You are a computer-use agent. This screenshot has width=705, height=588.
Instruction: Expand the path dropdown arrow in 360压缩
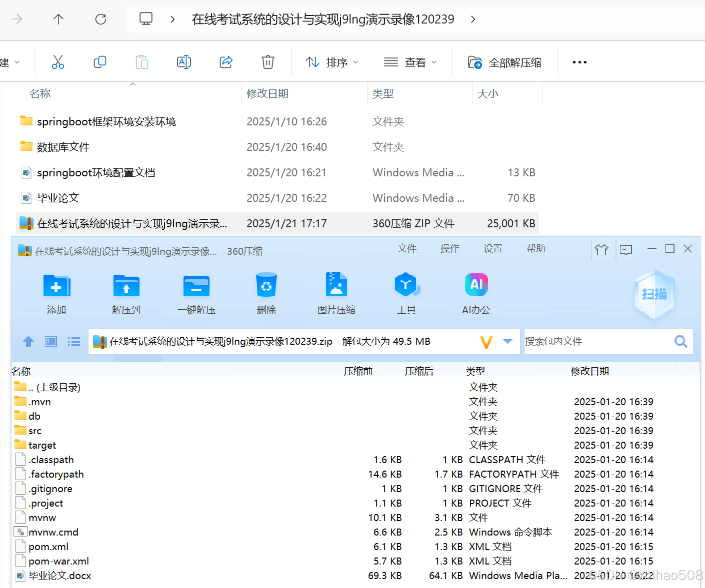point(508,342)
